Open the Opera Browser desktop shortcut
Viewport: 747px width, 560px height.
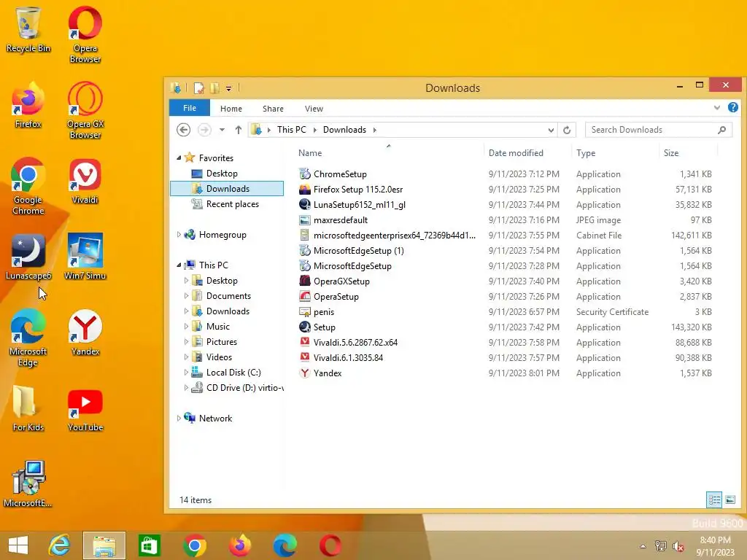click(x=85, y=34)
